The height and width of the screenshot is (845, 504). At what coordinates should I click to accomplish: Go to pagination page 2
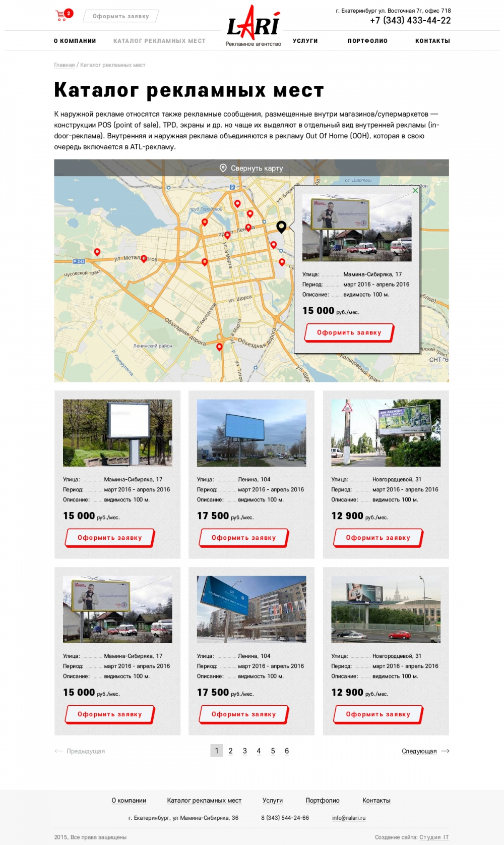[x=231, y=751]
